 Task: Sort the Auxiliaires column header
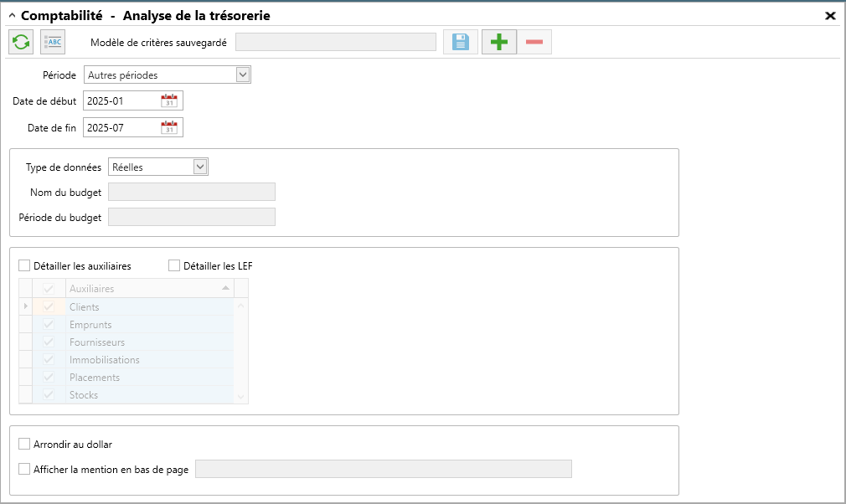pos(150,288)
